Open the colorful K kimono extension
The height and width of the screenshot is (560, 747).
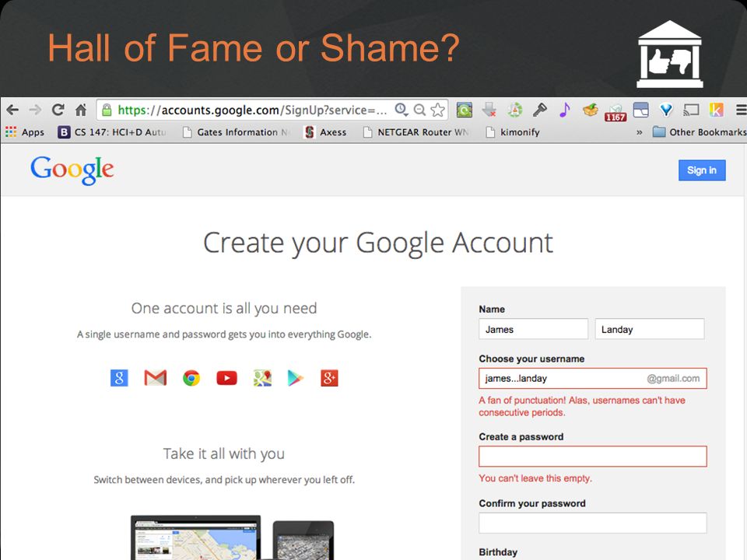pyautogui.click(x=716, y=110)
